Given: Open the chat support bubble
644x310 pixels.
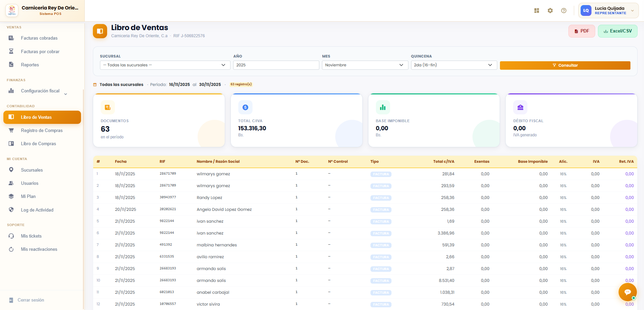Looking at the screenshot, I should pyautogui.click(x=627, y=292).
